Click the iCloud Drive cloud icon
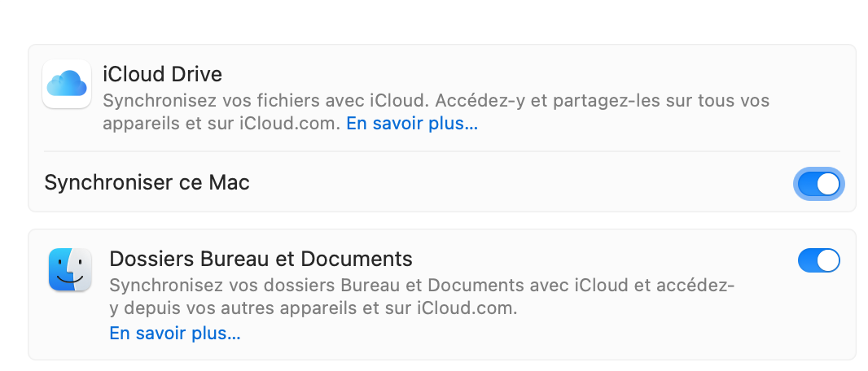Image resolution: width=868 pixels, height=371 pixels. tap(67, 84)
